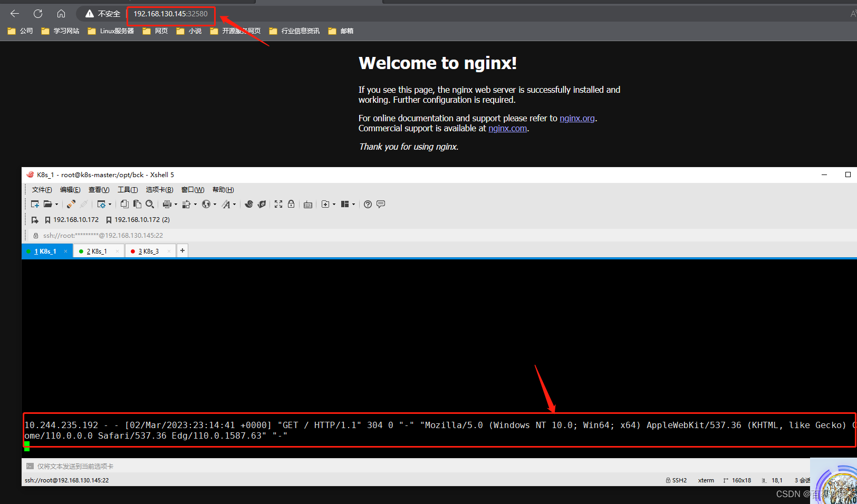Launch Xagent icon next to Xftp
Screen dimensions: 857x504
click(x=262, y=204)
